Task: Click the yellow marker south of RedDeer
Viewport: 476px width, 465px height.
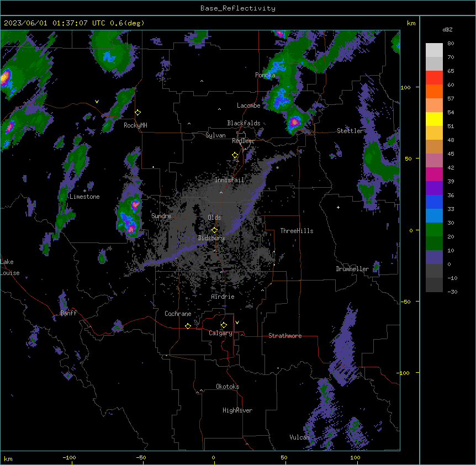Action: pos(235,155)
